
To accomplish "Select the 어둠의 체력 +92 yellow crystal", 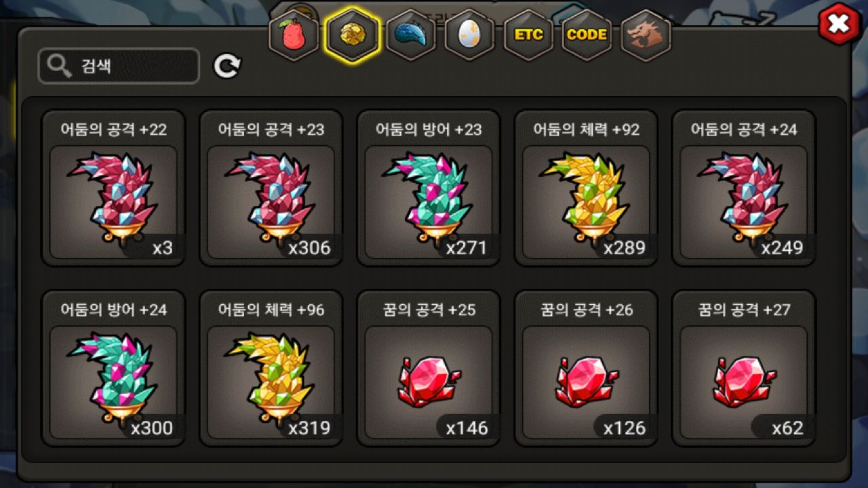I will [x=586, y=188].
